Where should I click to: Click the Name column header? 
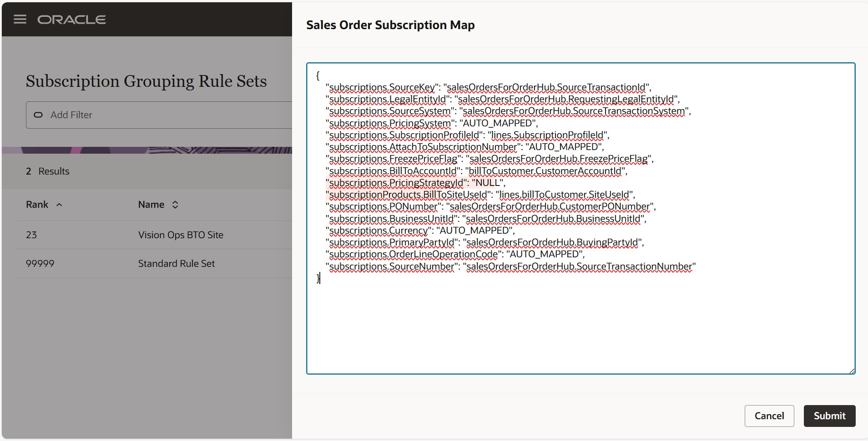[151, 205]
